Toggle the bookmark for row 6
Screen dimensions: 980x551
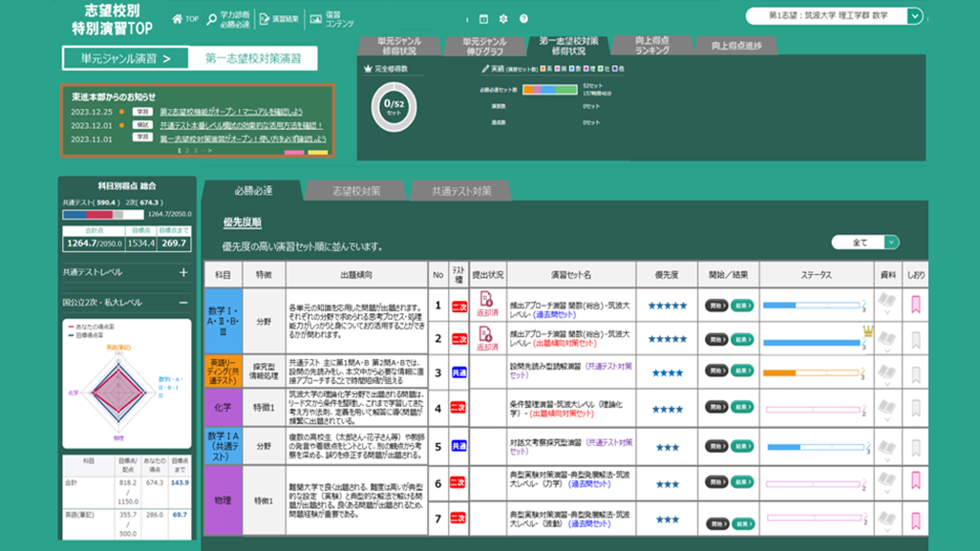pos(916,480)
